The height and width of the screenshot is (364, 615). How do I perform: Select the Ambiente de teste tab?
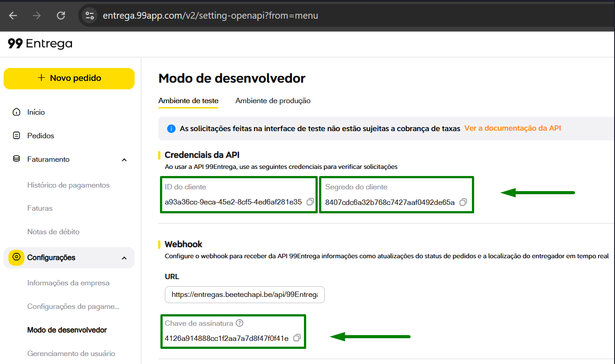click(x=188, y=100)
